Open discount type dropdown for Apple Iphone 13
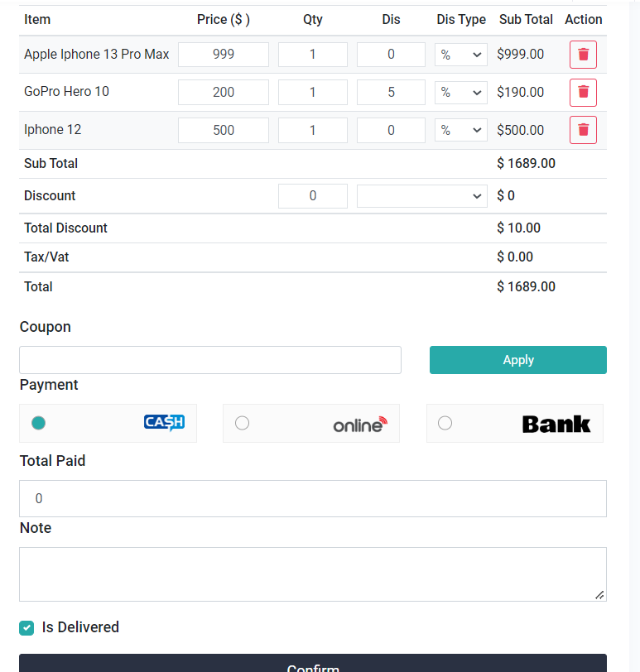This screenshot has height=672, width=640. point(461,55)
